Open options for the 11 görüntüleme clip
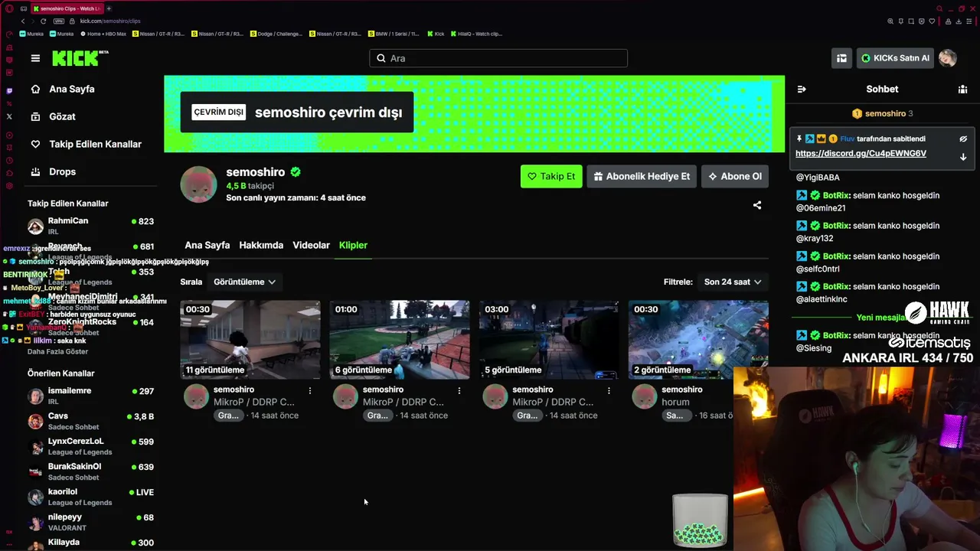This screenshot has width=980, height=551. click(x=310, y=390)
